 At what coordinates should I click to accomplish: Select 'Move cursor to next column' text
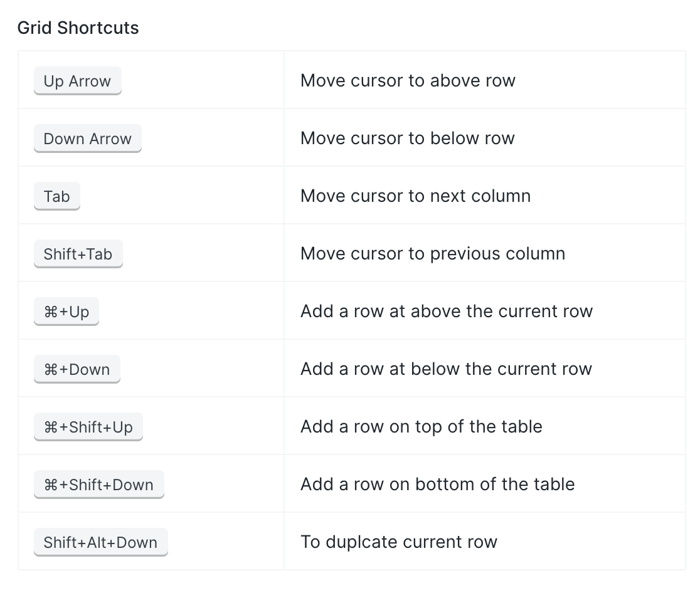(416, 196)
